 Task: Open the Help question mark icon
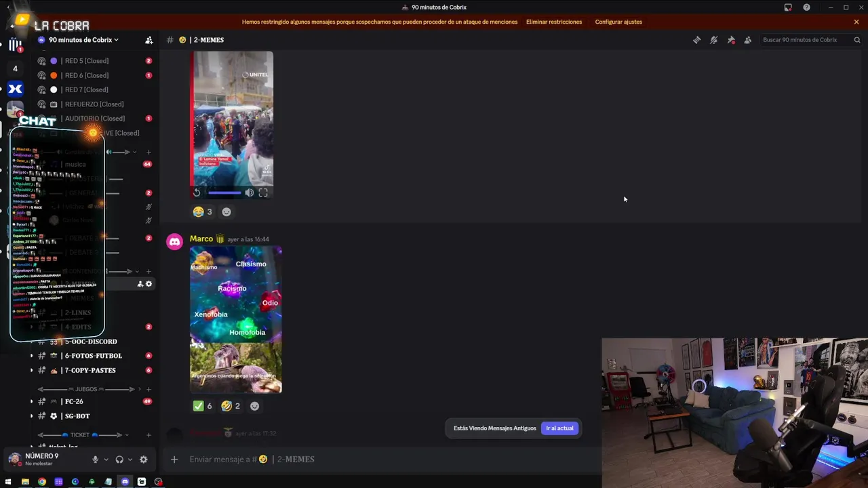tap(806, 7)
